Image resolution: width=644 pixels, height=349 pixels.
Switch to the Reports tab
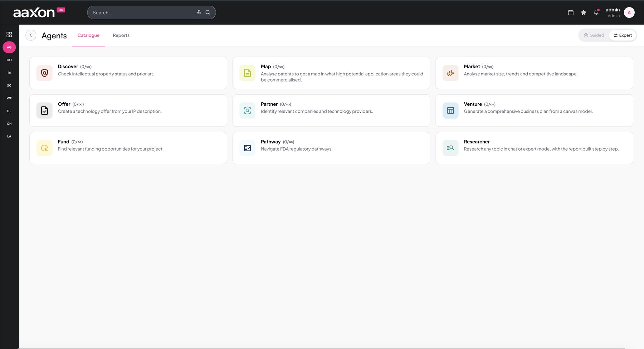click(121, 35)
